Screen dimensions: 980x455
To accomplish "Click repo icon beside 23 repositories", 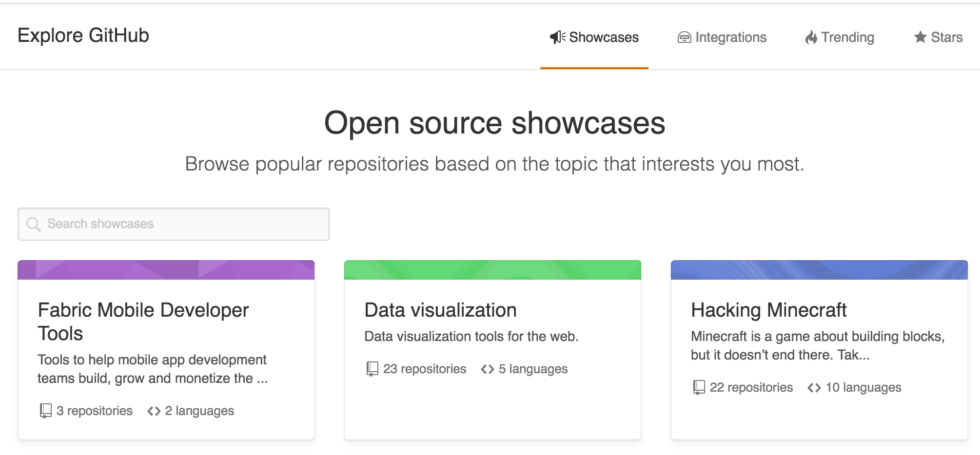I will coord(372,369).
